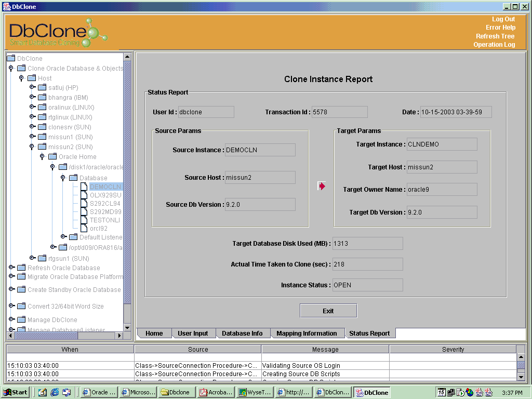Expand the Refresh Oracle Database node
The width and height of the screenshot is (532, 399).
[x=11, y=268]
